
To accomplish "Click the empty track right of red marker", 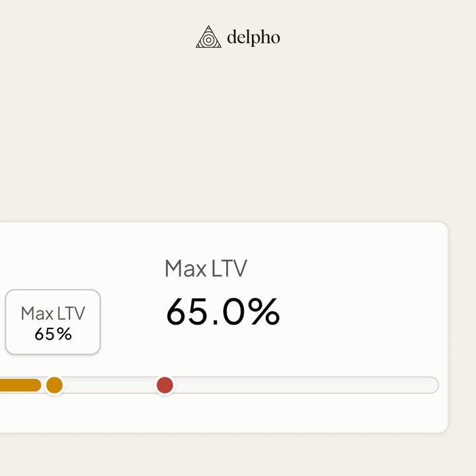I will [303, 385].
